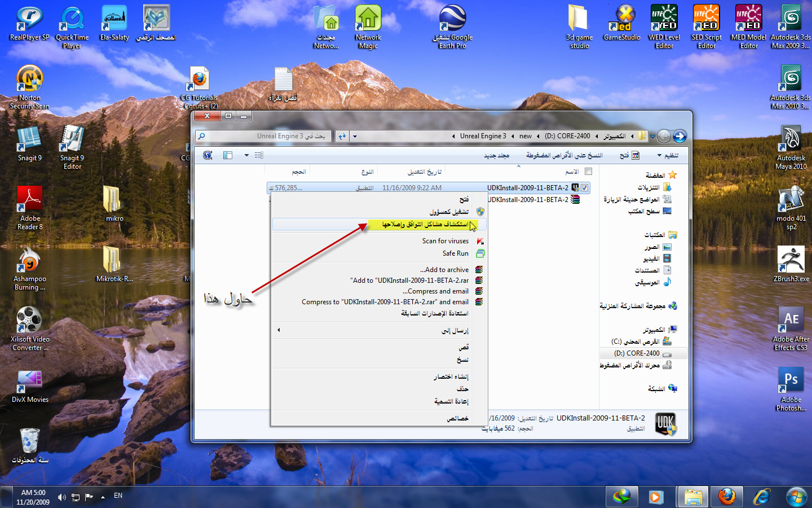Show hidden tray icons arrow in taskbar
This screenshot has height=508, width=812.
(x=103, y=497)
